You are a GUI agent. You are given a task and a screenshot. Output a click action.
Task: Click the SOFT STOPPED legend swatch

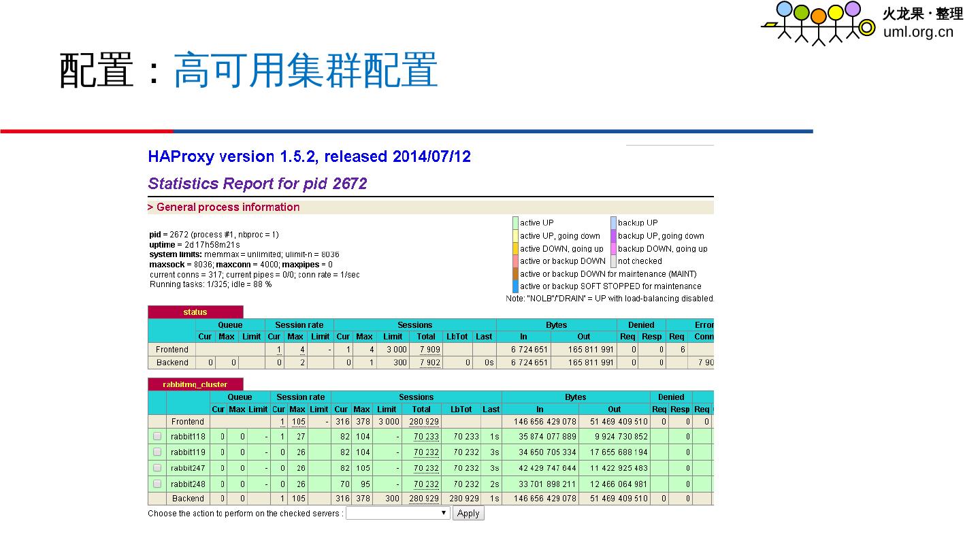[x=515, y=286]
